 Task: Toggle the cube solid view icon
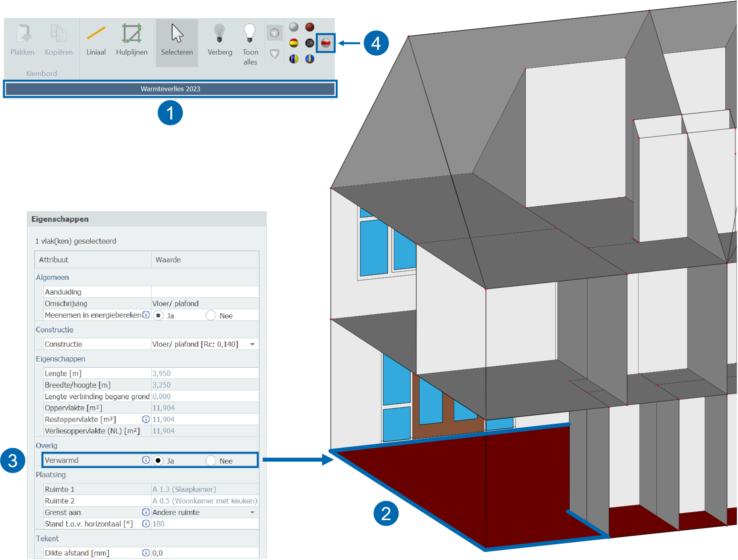tap(275, 33)
